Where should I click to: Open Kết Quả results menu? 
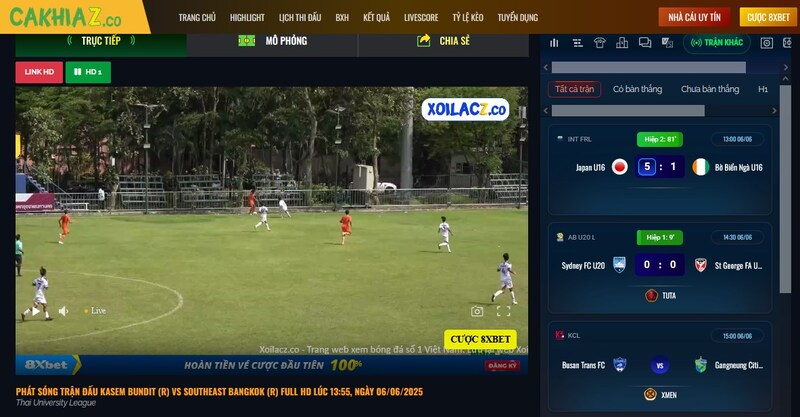[x=377, y=17]
